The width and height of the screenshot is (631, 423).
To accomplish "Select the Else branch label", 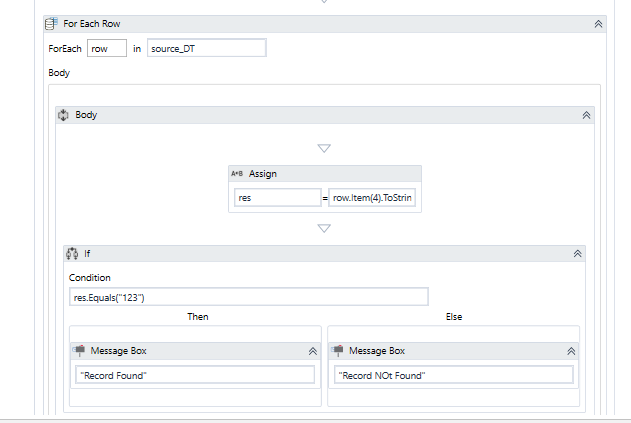I will [x=454, y=317].
